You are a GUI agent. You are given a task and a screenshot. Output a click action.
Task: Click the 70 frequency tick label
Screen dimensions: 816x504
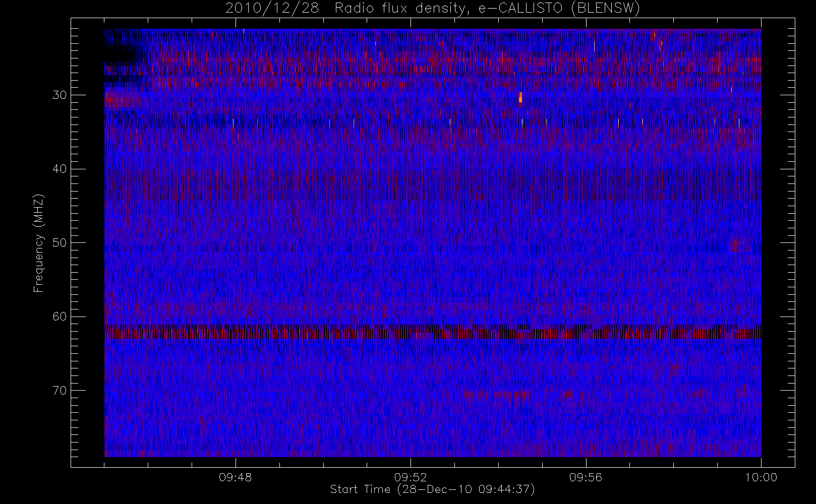[60, 391]
